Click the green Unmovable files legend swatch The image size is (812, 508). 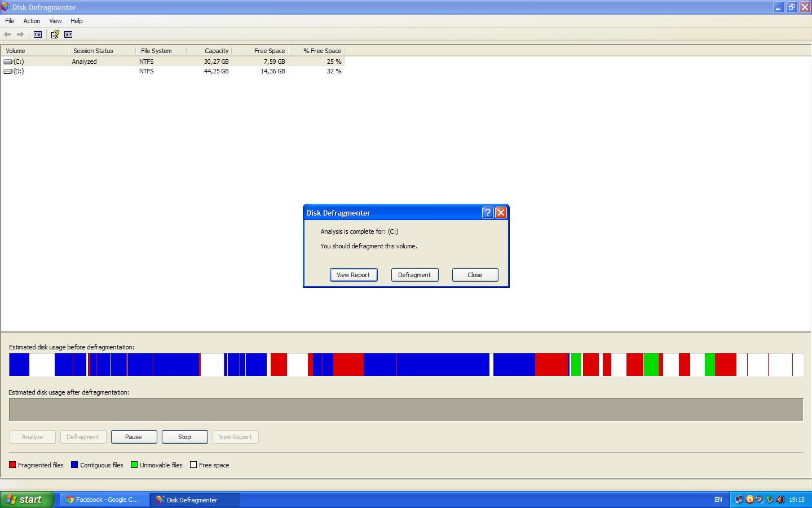tap(134, 465)
